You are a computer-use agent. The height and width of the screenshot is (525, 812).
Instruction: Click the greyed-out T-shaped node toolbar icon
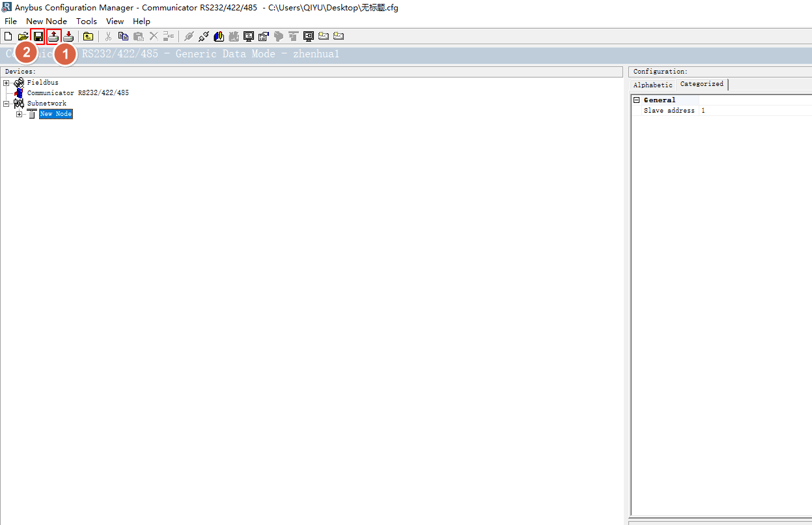pos(294,36)
